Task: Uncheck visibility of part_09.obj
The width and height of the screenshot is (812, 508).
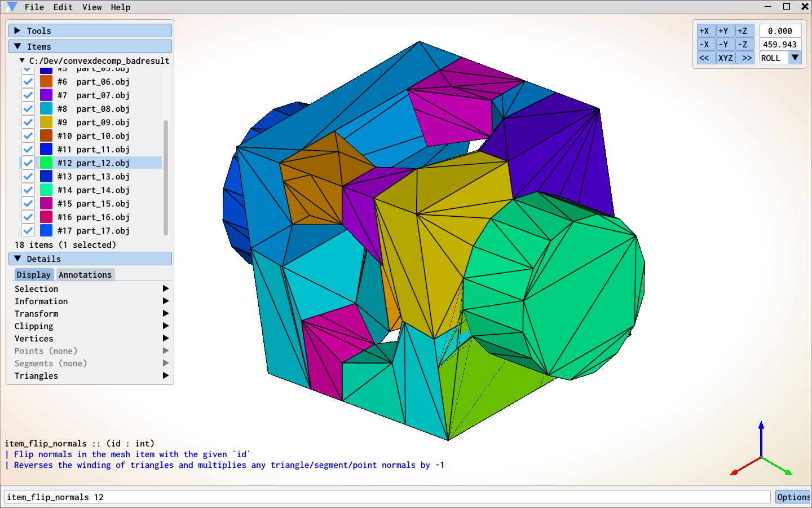Action: coord(28,122)
